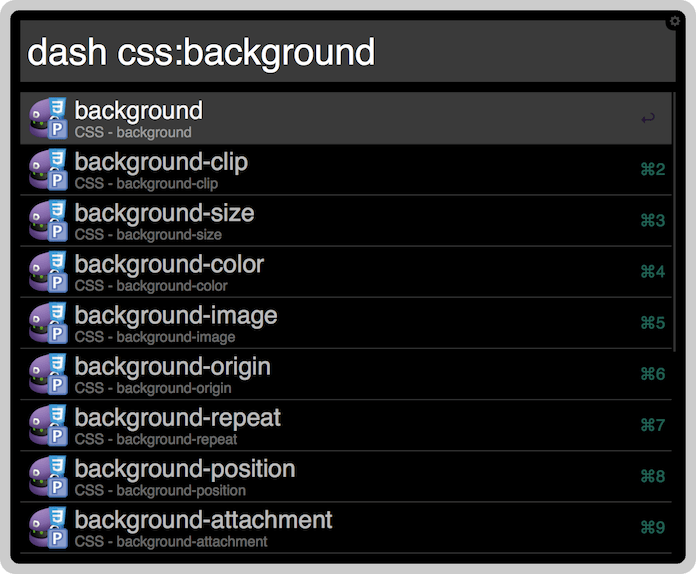696x574 pixels.
Task: Click Dash icon beside background-attachment result
Action: tap(48, 527)
